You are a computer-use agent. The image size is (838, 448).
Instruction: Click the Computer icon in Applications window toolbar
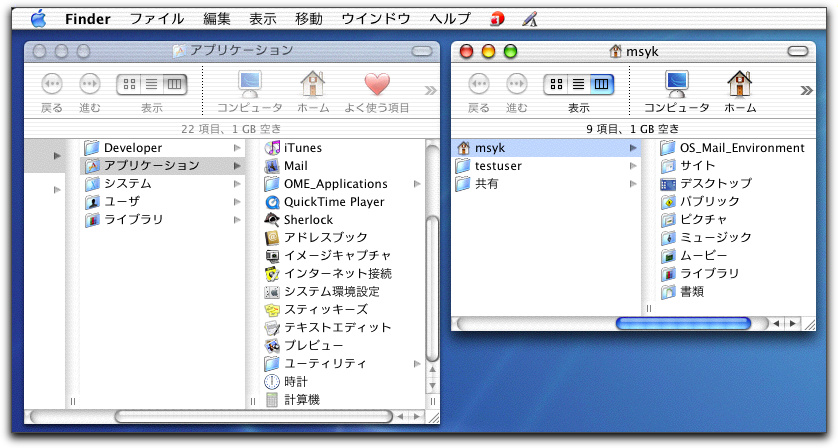click(250, 84)
